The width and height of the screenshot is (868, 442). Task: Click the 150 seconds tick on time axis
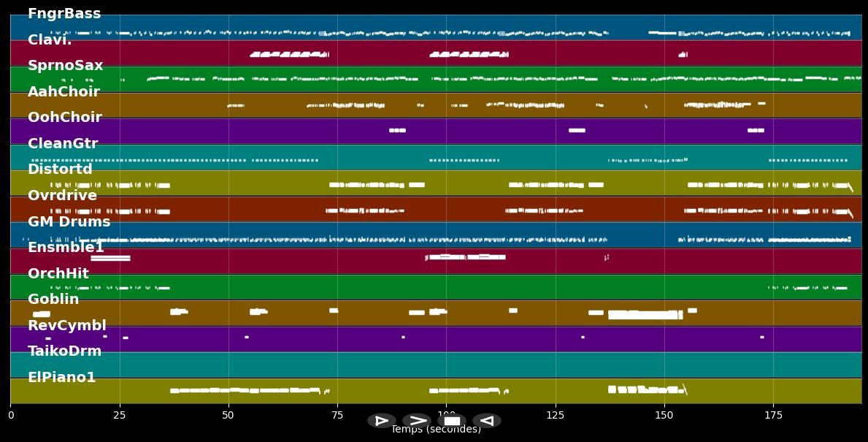664,416
